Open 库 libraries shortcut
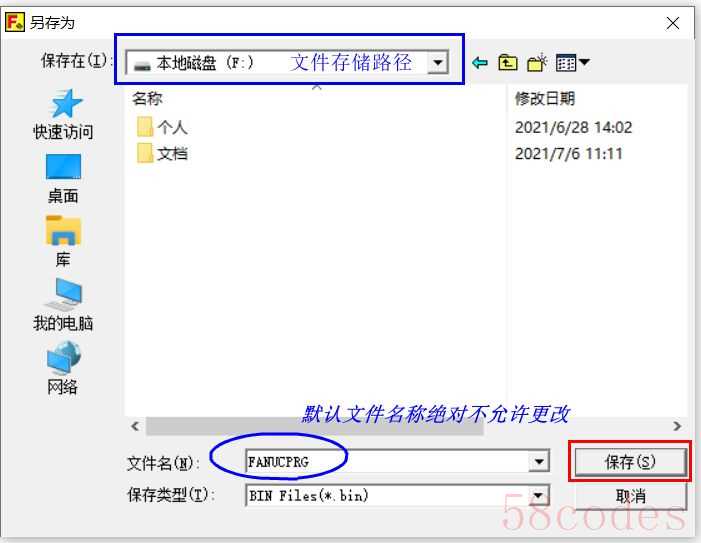This screenshot has height=543, width=701. coord(63,241)
